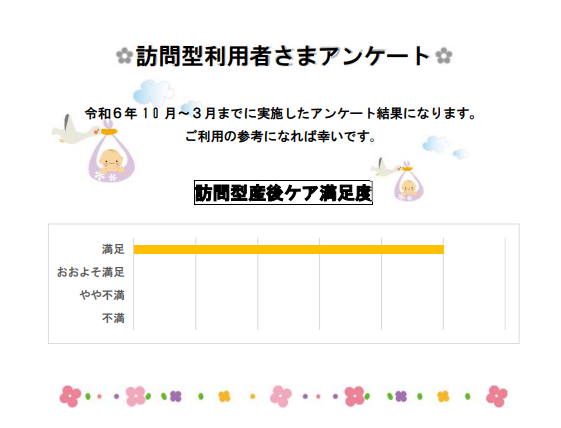Click the leftmost pink flower in the border

click(70, 396)
